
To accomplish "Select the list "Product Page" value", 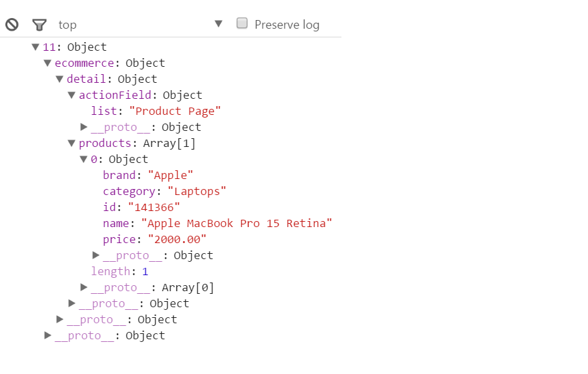I will point(175,112).
